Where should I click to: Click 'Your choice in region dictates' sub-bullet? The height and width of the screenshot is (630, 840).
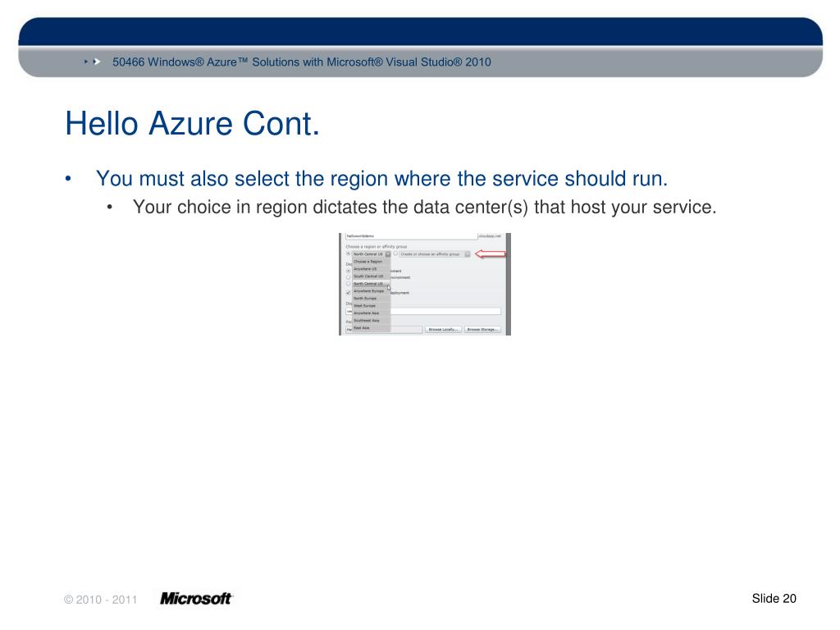425,208
